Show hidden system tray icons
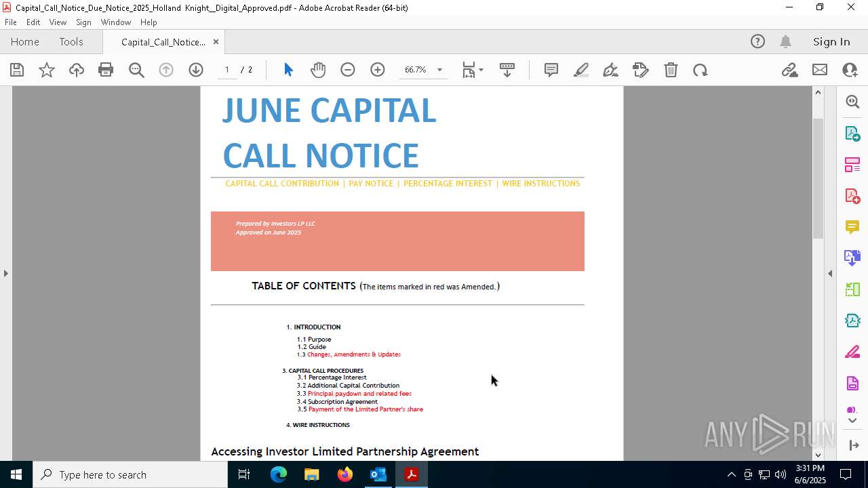Image resolution: width=868 pixels, height=488 pixels. pos(731,474)
